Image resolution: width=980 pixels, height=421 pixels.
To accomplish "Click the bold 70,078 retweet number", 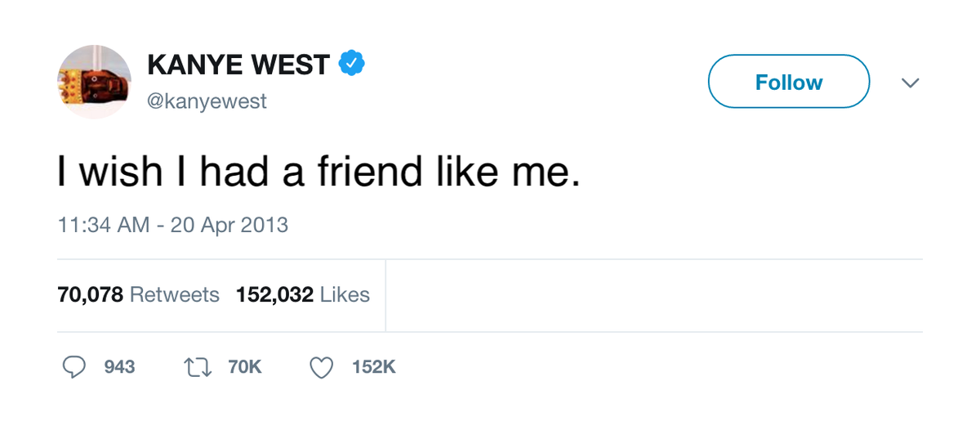I will point(90,295).
